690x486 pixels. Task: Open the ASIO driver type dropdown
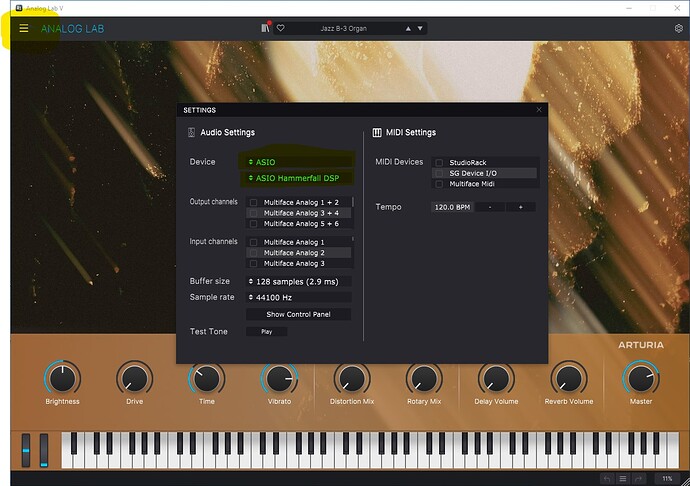297,162
